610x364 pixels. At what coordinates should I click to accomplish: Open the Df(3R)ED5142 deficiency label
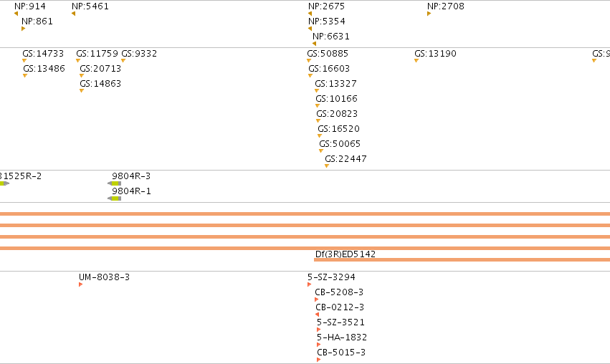point(345,254)
